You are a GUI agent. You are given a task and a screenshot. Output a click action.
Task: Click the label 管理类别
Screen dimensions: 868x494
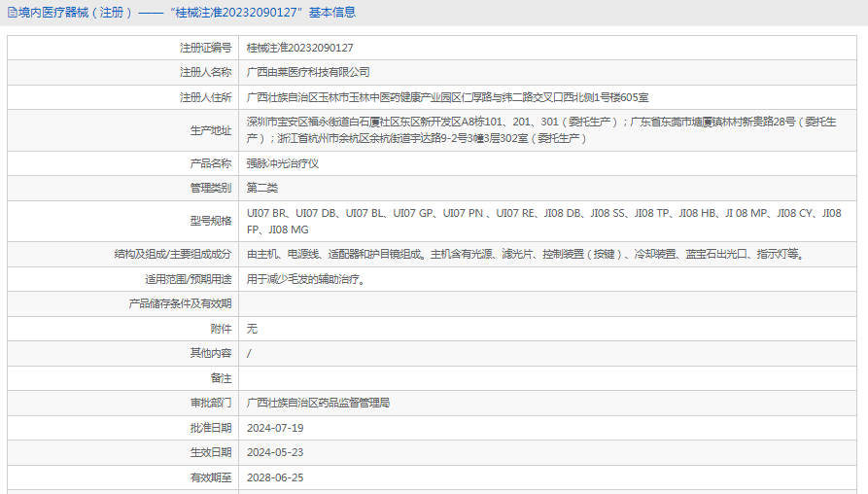[x=211, y=189]
